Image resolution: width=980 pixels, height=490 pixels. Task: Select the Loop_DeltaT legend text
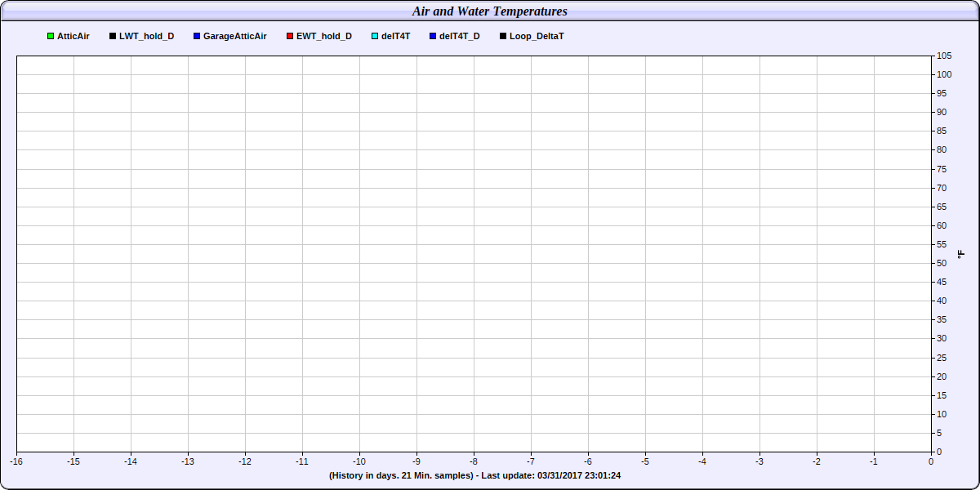pyautogui.click(x=537, y=37)
